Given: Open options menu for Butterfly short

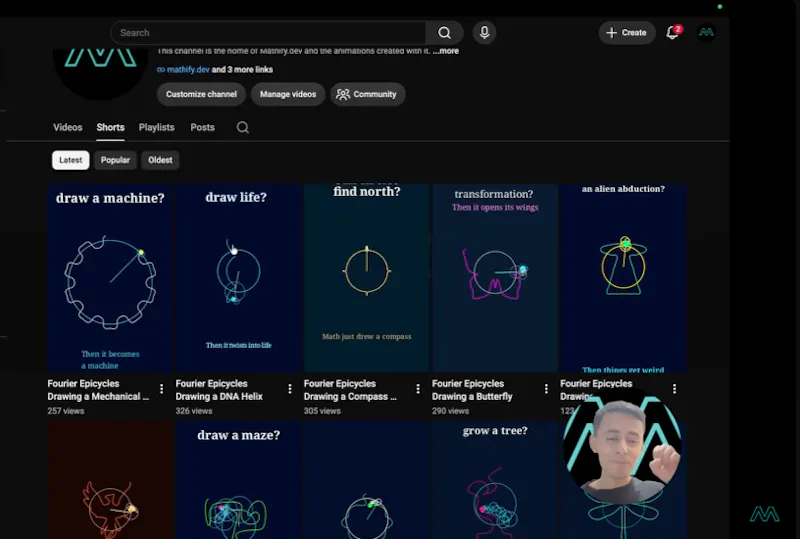Looking at the screenshot, I should point(546,389).
